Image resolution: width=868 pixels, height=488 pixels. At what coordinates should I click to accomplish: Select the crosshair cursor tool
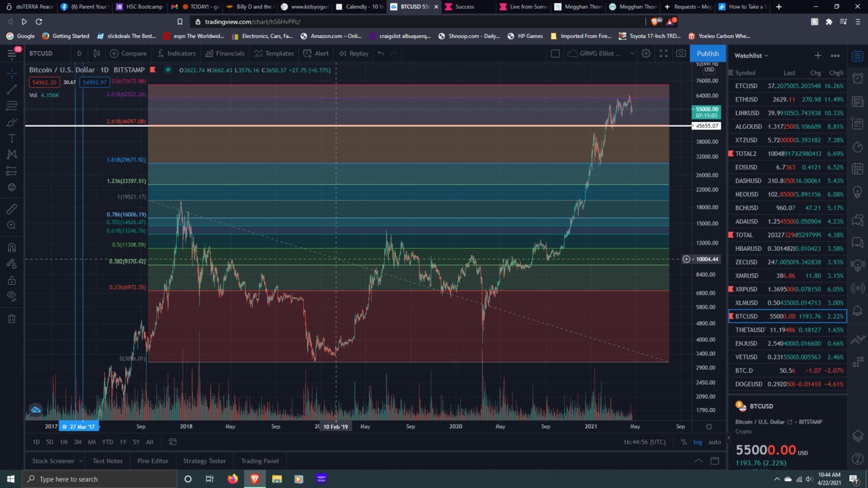coord(12,73)
